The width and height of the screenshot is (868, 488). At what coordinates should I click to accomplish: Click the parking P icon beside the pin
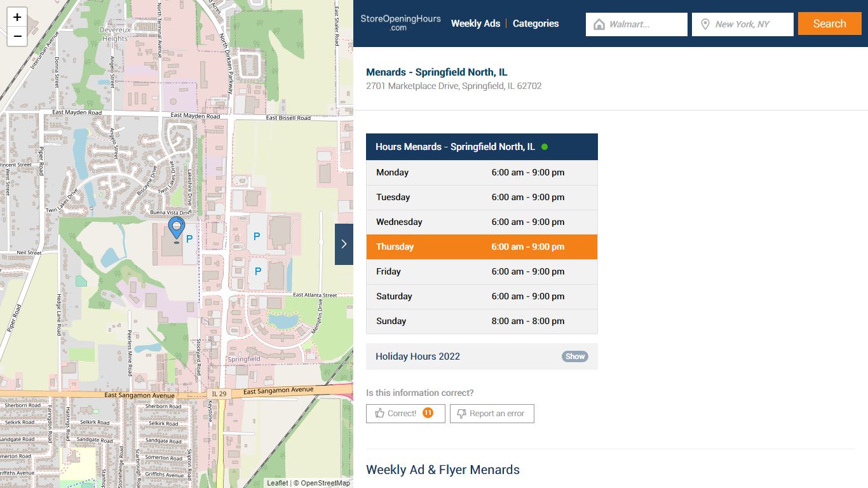[189, 239]
